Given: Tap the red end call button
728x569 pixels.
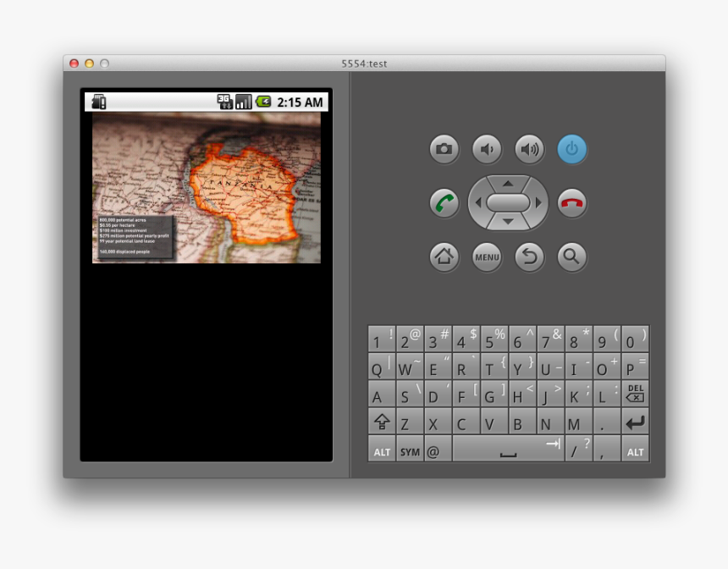Looking at the screenshot, I should [x=572, y=203].
